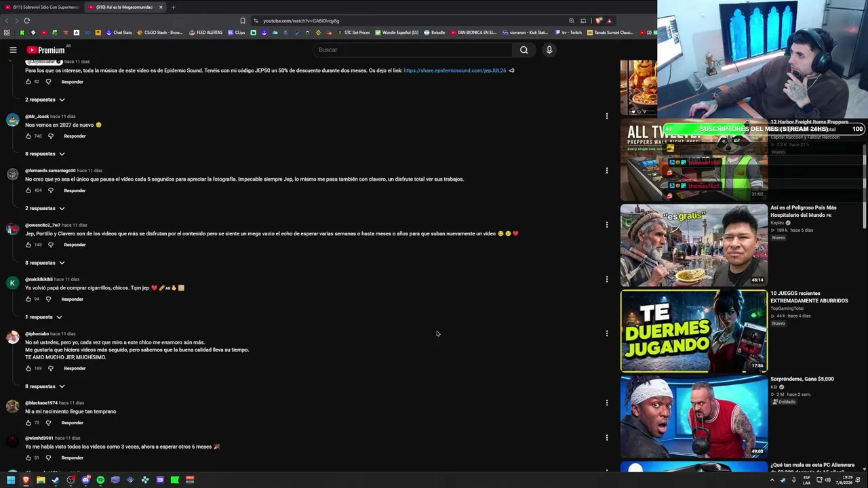This screenshot has width=868, height=488.
Task: Open the 'STC Set Prices' bookmark
Action: 353,33
